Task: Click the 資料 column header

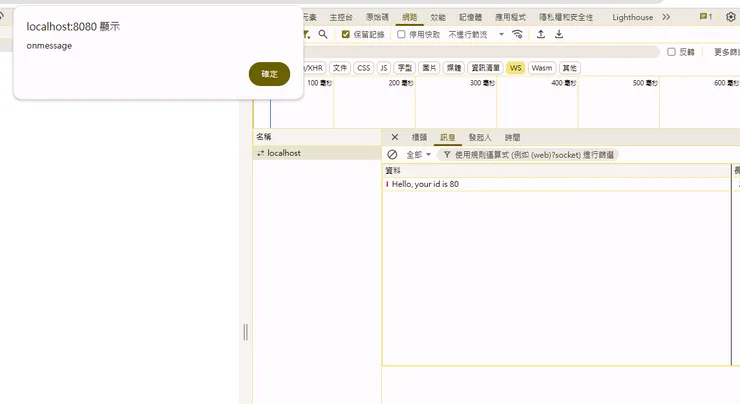Action: [556, 170]
